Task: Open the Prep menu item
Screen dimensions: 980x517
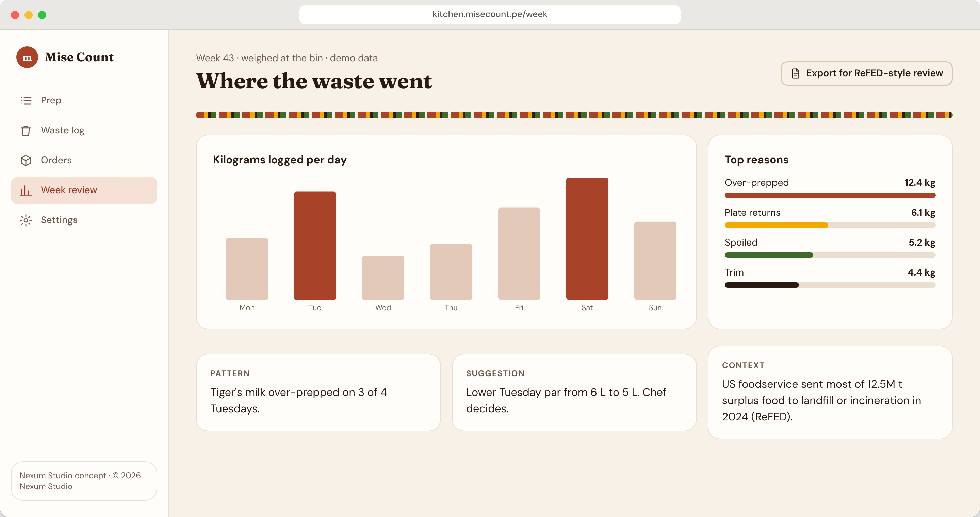Action: click(x=84, y=100)
